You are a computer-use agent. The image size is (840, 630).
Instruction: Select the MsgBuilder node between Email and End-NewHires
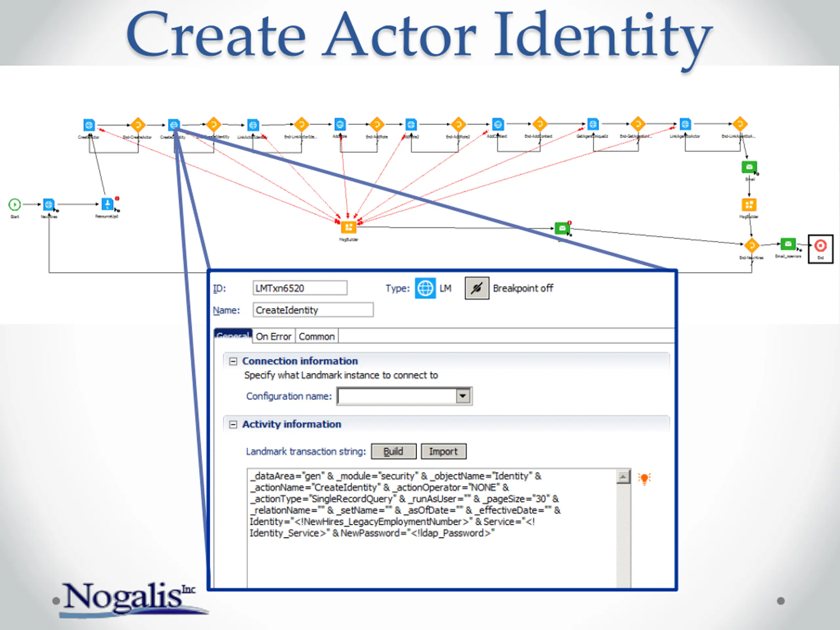click(749, 205)
